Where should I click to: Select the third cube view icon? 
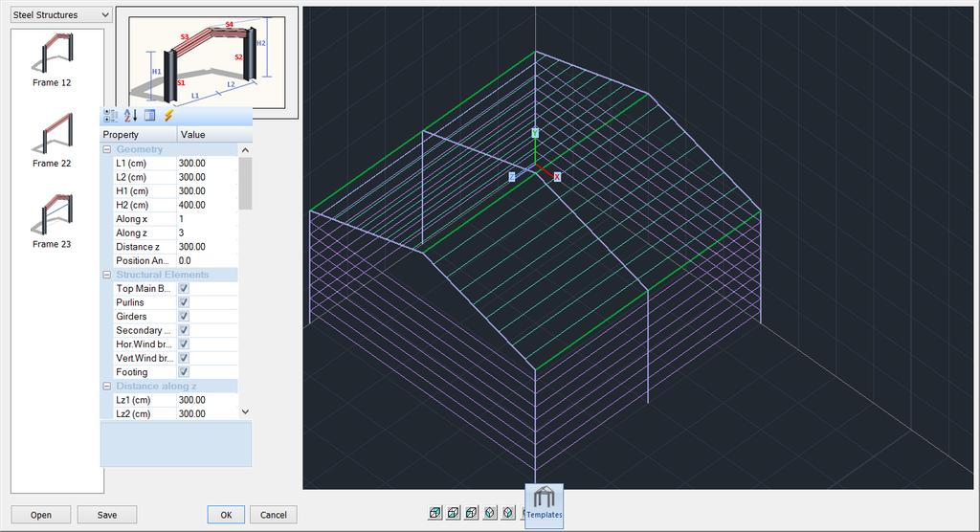[x=472, y=513]
